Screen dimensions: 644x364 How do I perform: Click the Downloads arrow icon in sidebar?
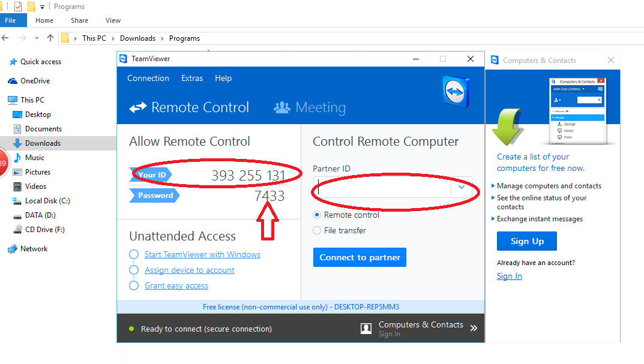coord(17,143)
